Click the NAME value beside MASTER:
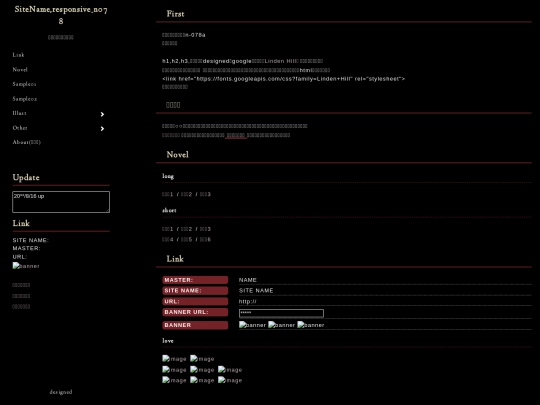 pos(248,280)
